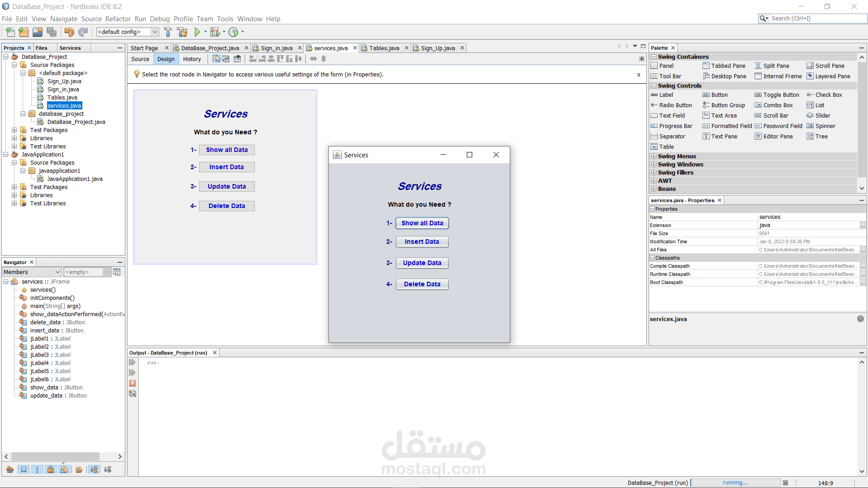Click the Save All toolbar icon
The width and height of the screenshot is (868, 488).
point(52,32)
